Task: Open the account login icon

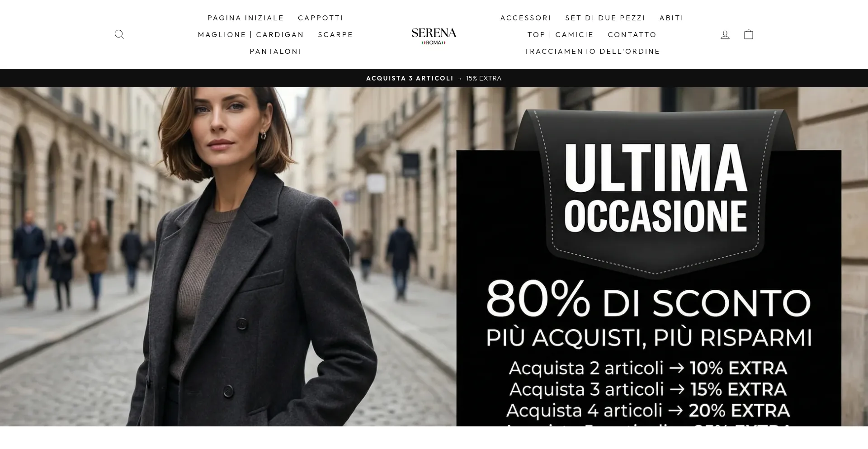Action: tap(725, 34)
